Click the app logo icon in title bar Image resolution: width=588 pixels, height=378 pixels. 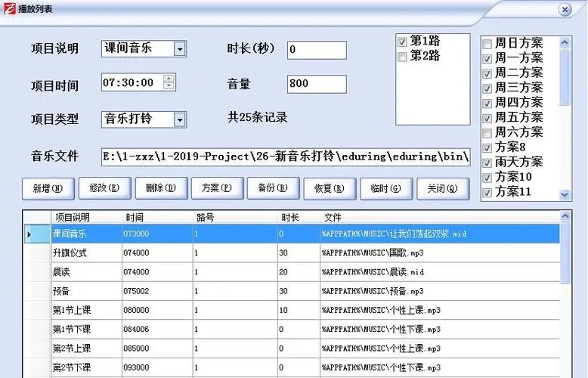click(9, 8)
